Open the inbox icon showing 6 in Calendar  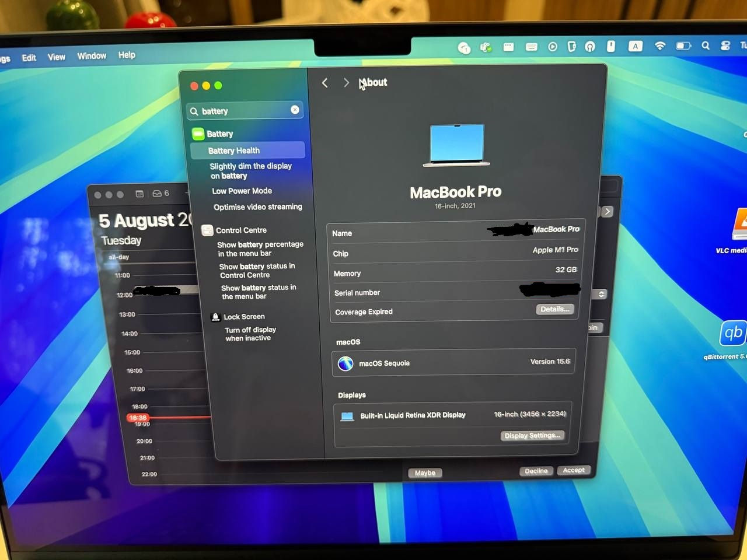pyautogui.click(x=160, y=193)
